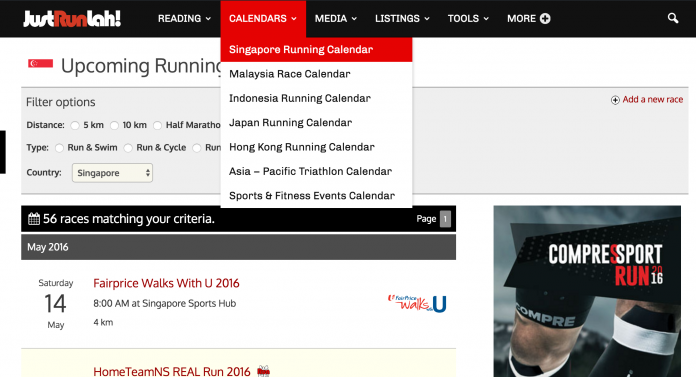Screen dimensions: 696x377
Task: Click the plus icon beside Add a new race
Action: pos(615,100)
